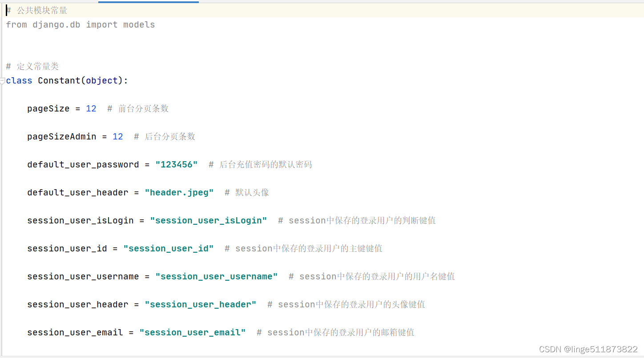Click the blue tab indicator at the top
644x358 pixels.
pyautogui.click(x=148, y=2)
